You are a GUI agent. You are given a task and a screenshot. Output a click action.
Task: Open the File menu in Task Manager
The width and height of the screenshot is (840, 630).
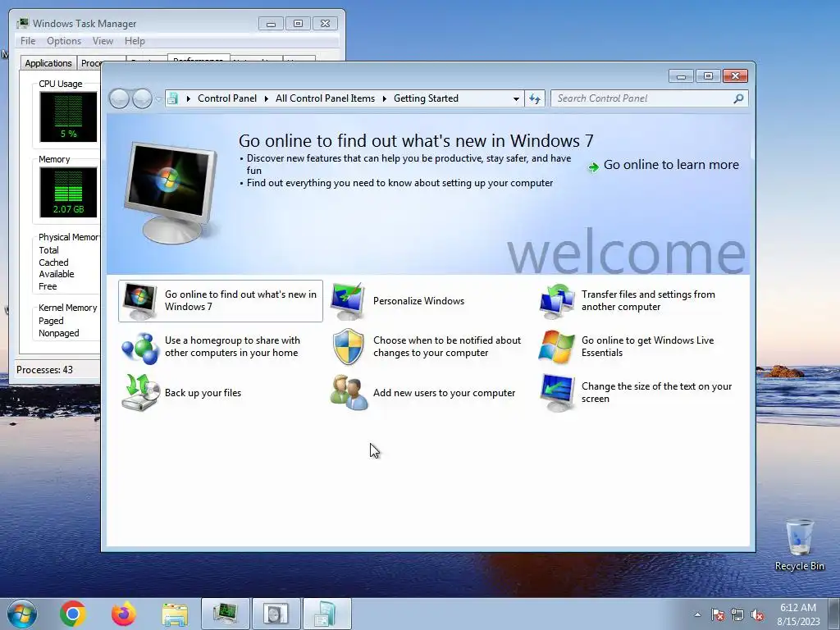click(28, 41)
